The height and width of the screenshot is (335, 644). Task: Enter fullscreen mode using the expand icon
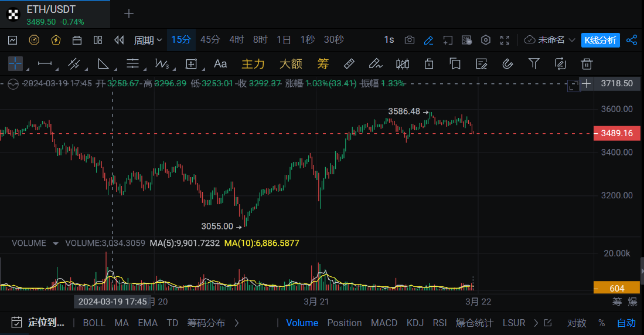pos(505,40)
